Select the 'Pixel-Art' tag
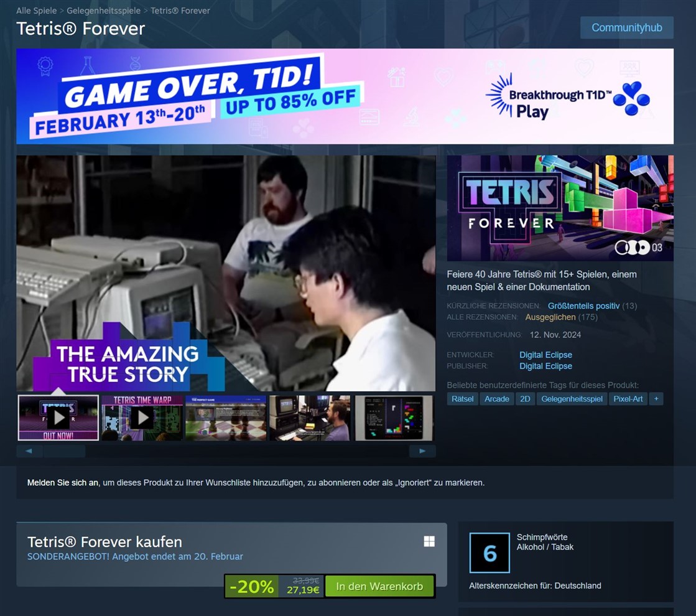 [x=628, y=398]
